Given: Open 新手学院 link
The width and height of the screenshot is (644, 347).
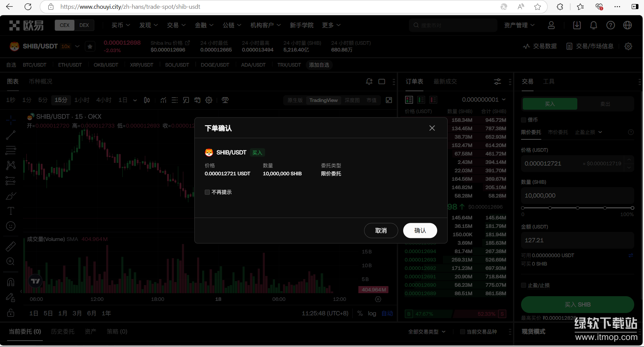Looking at the screenshot, I should 301,25.
